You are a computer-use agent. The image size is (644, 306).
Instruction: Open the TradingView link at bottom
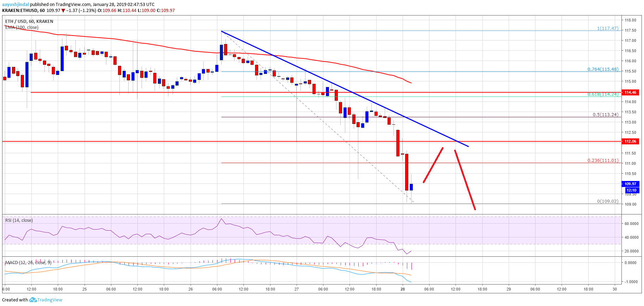[x=50, y=300]
